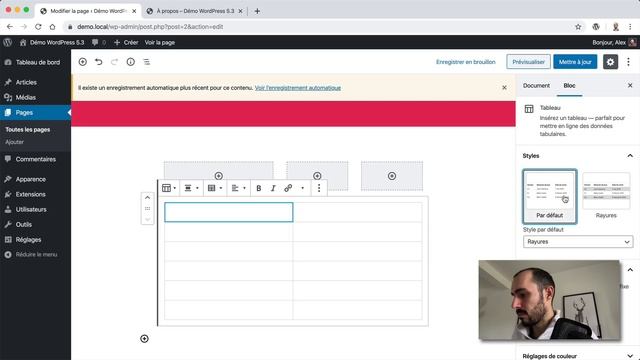Apply italic formatting
Viewport: 640px width, 360px height.
pos(273,188)
